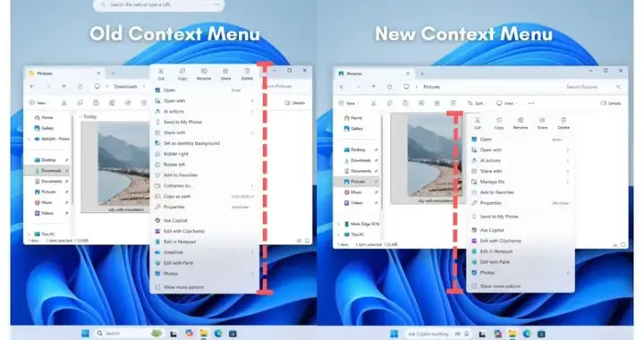
Task: Click Rename icon in the old context menu
Action: click(x=204, y=71)
